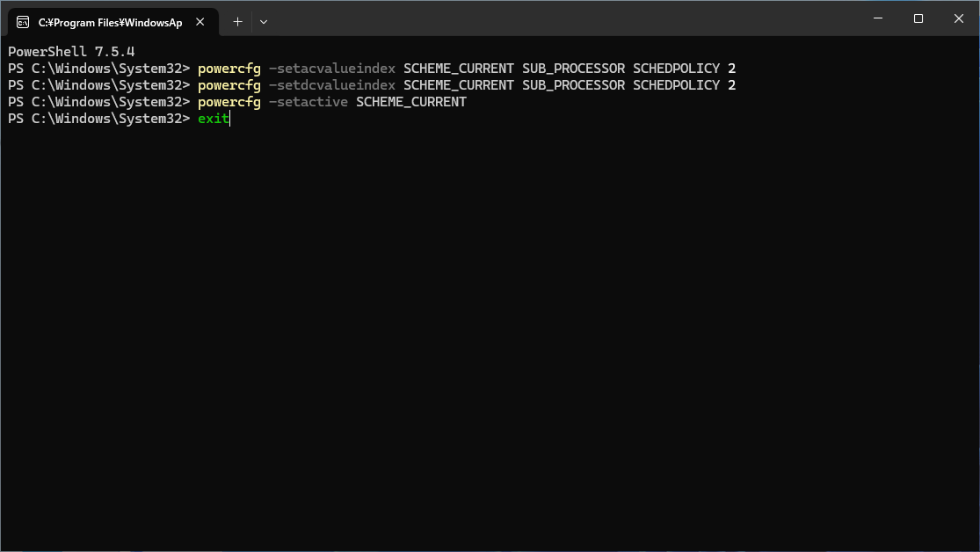Click the -setdcvalueindex parameter text
This screenshot has height=552, width=980.
(332, 85)
